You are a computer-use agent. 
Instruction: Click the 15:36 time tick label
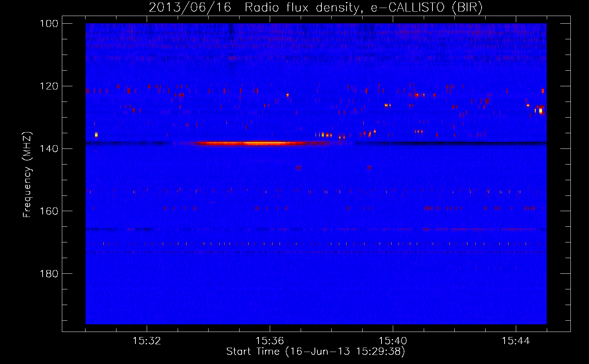coord(270,341)
